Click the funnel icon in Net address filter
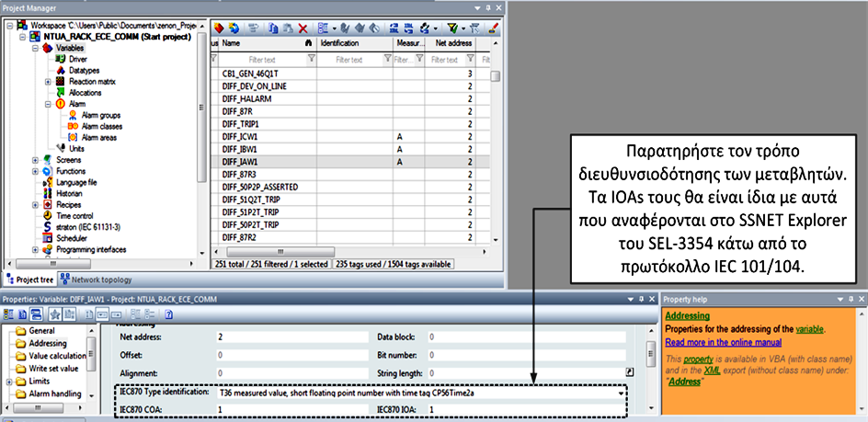This screenshot has height=422, width=868. tap(470, 58)
